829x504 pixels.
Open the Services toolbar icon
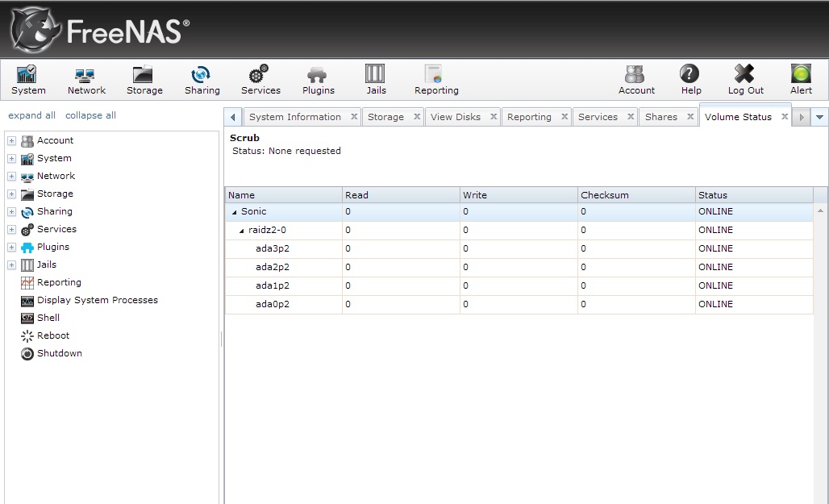[x=260, y=80]
